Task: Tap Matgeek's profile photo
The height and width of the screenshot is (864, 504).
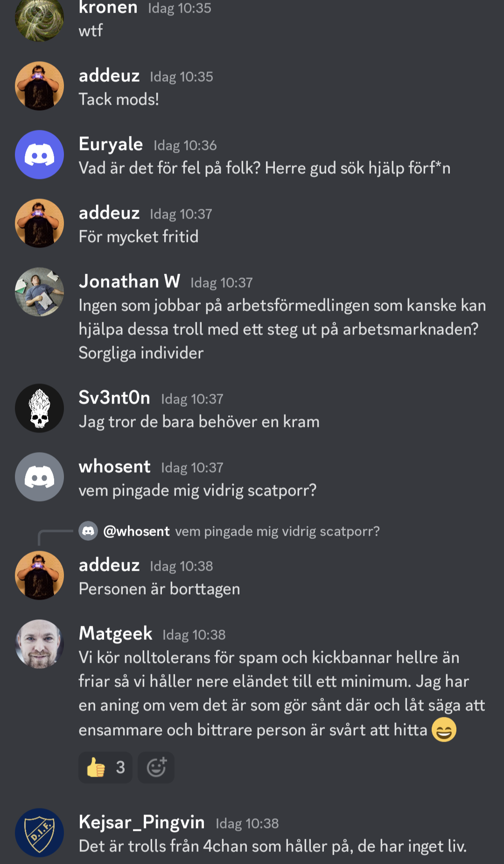Action: click(x=40, y=644)
